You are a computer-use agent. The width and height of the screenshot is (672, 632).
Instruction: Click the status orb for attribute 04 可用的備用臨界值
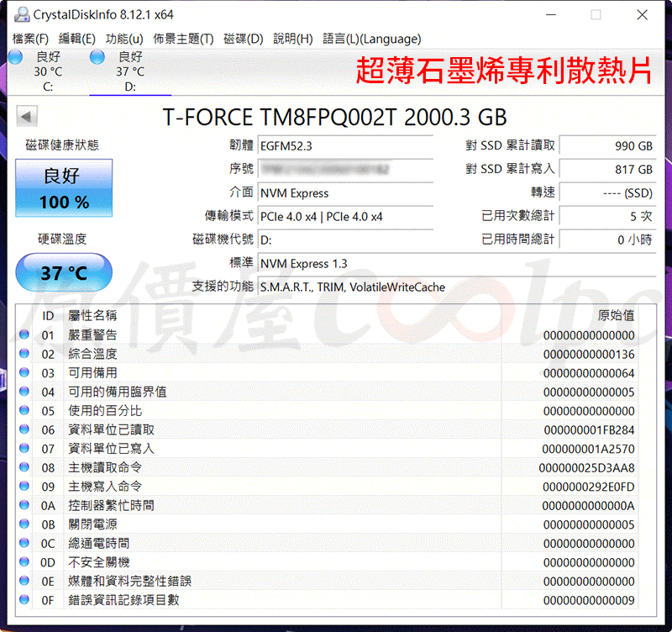pos(24,391)
